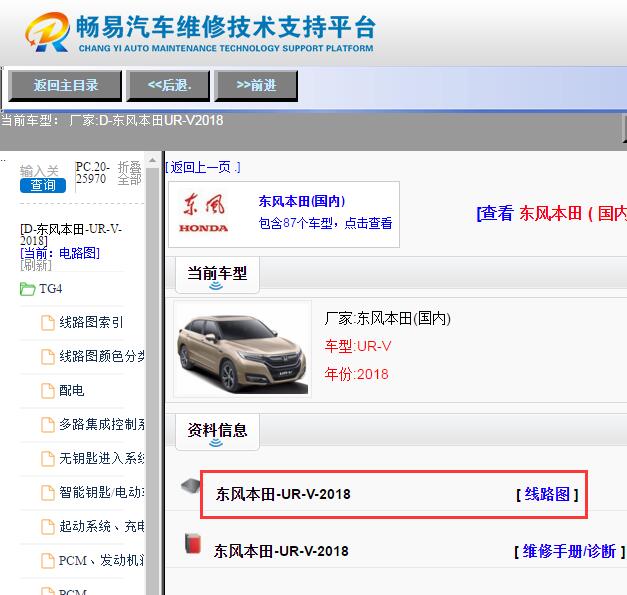
Task: Click page icon beside 多路集成控制
Action: click(48, 425)
